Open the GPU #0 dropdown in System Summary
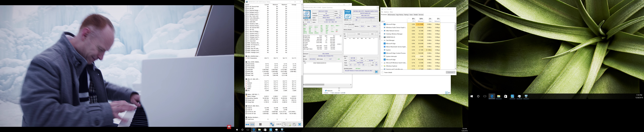The width and height of the screenshot is (644, 132). tap(348, 20)
